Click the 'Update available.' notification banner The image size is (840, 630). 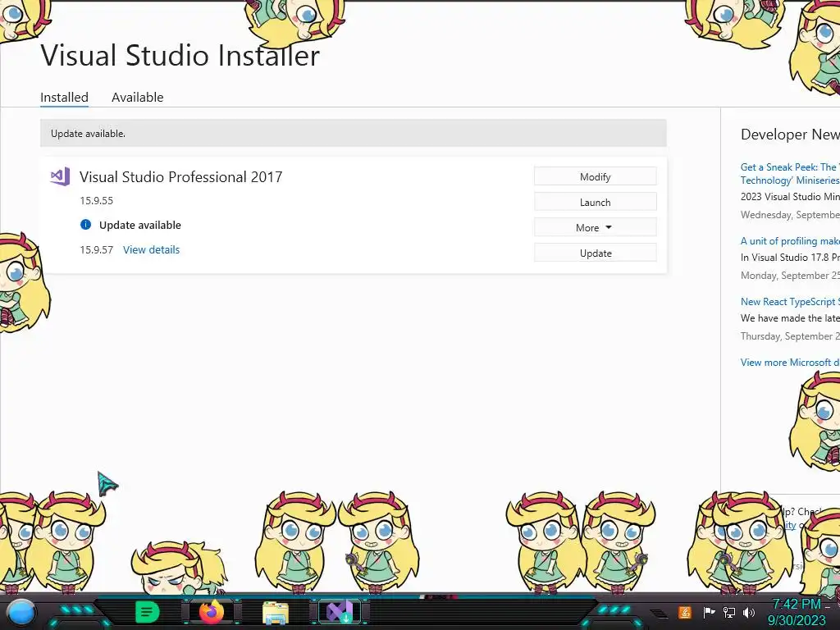(x=353, y=133)
